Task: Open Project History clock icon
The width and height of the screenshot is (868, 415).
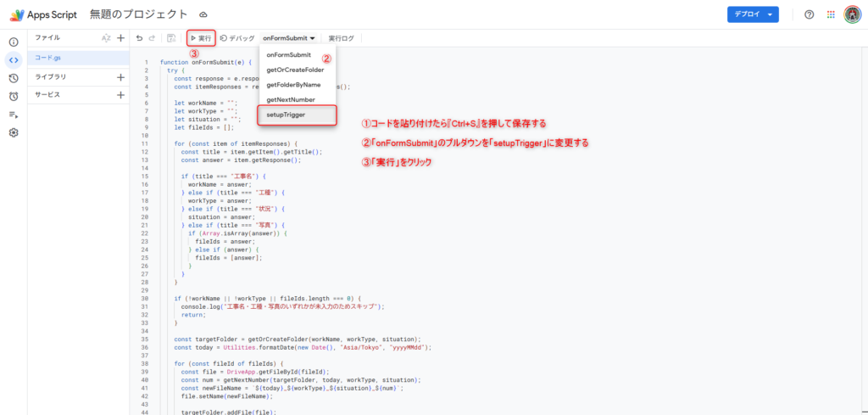Action: coord(14,78)
